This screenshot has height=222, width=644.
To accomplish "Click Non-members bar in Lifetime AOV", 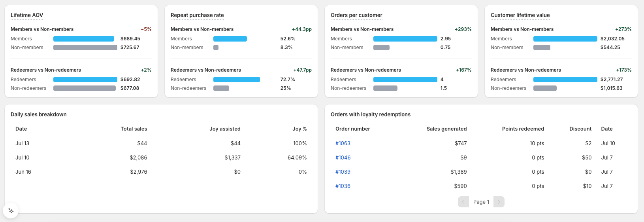I will (85, 47).
